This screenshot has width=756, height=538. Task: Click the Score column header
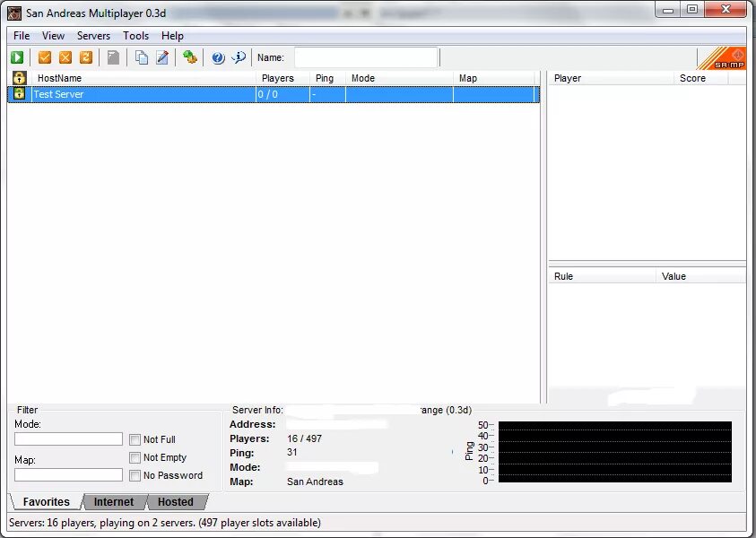[x=701, y=78]
